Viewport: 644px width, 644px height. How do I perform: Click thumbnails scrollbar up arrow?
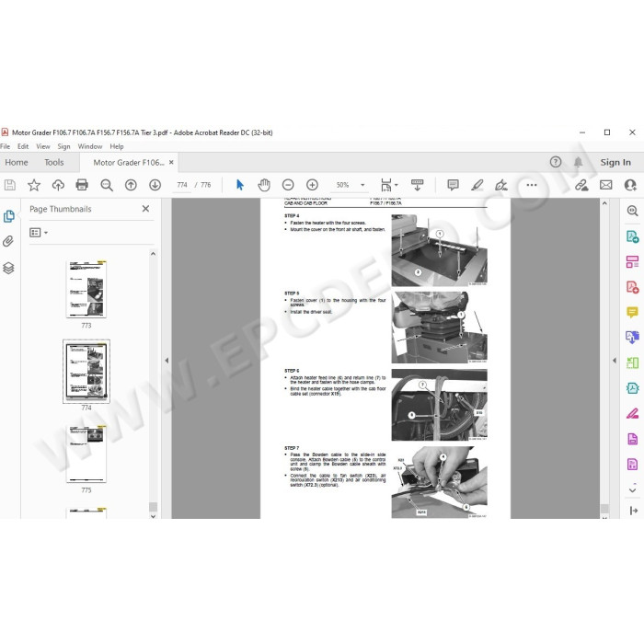tap(154, 254)
